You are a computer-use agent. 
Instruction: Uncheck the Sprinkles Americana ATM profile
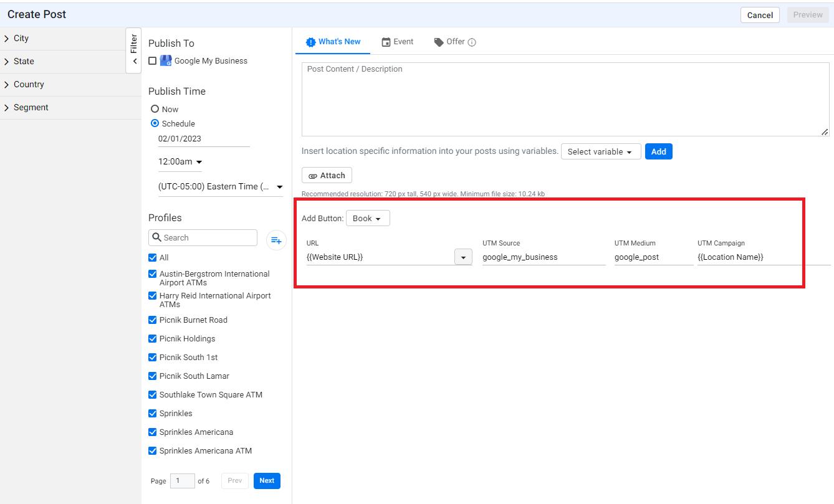(x=153, y=450)
